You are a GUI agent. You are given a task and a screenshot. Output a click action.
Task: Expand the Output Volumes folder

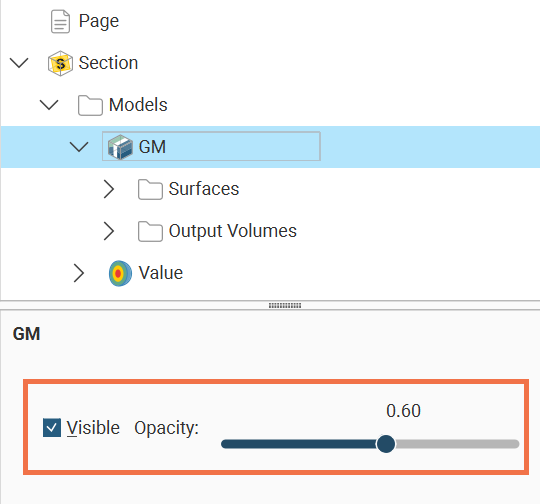pos(109,231)
